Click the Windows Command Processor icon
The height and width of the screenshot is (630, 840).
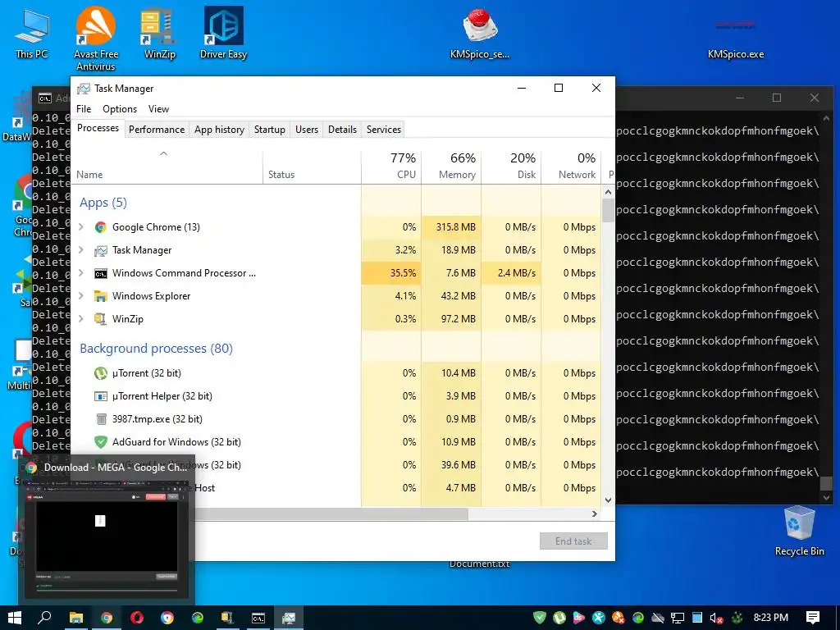[x=100, y=273]
